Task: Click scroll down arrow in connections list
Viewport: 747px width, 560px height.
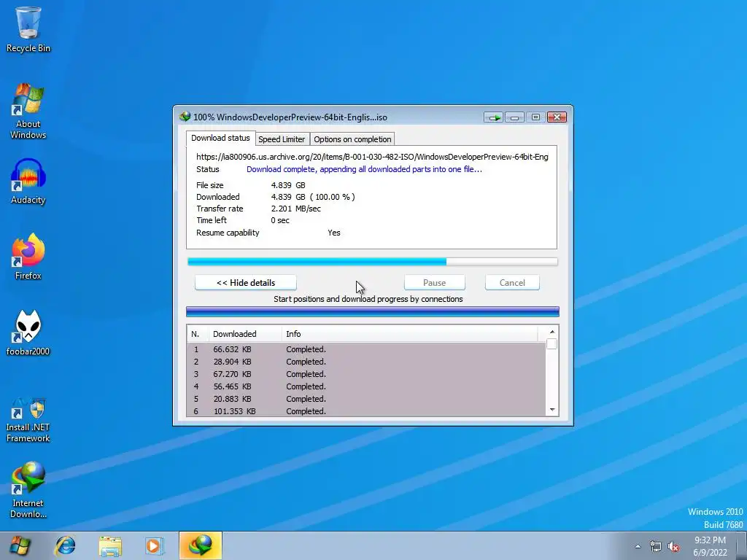Action: [551, 410]
